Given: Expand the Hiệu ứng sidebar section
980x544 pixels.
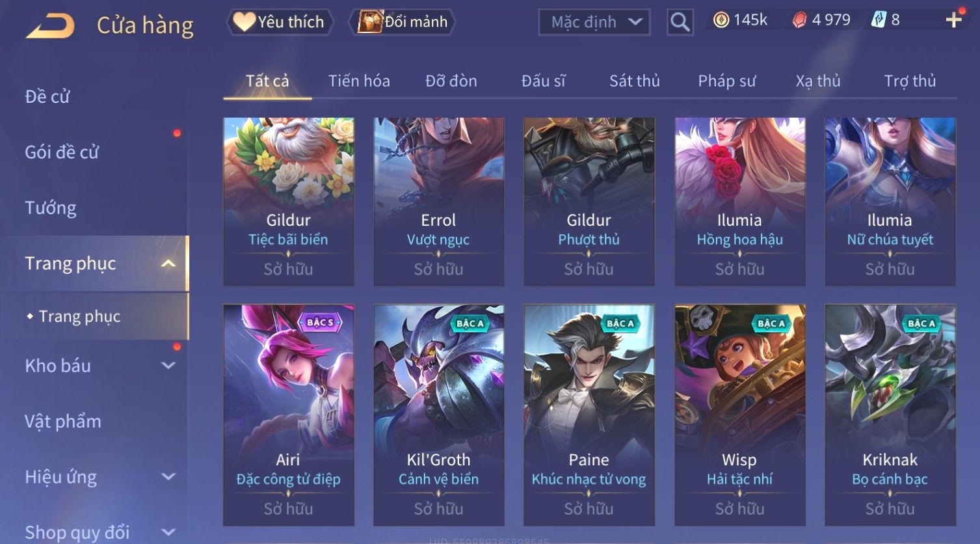Looking at the screenshot, I should (168, 477).
